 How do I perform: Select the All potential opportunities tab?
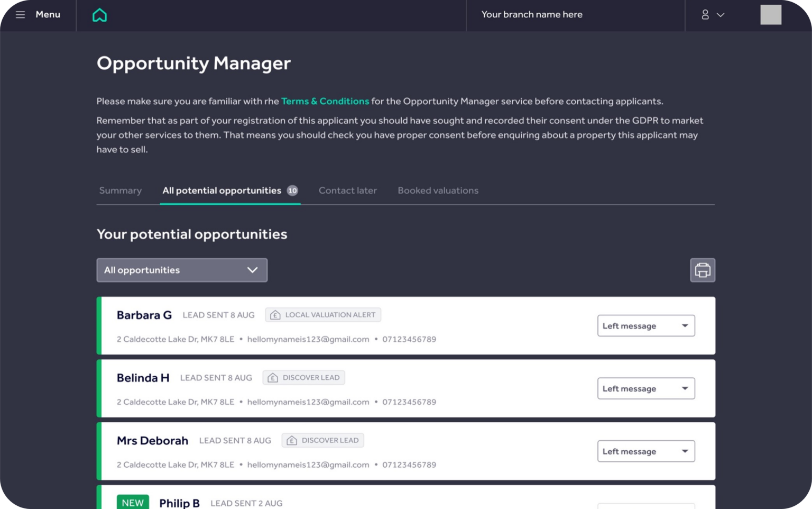[222, 190]
